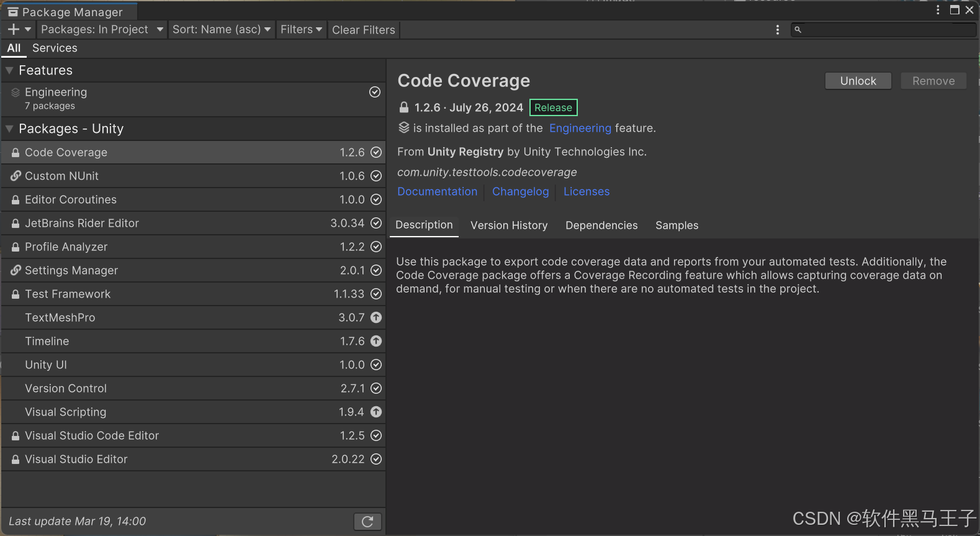This screenshot has height=536, width=980.
Task: Open the toolbar more options kebab menu
Action: 778,30
